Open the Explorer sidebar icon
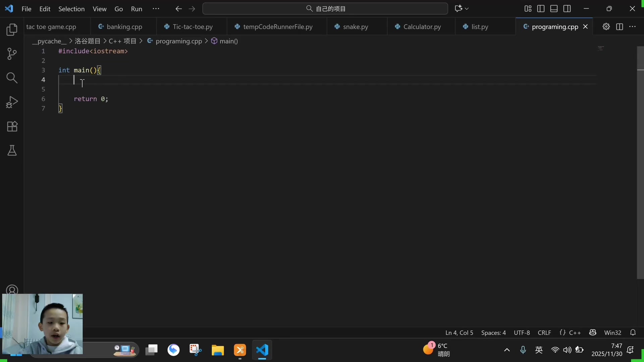This screenshot has width=644, height=362. click(x=12, y=29)
